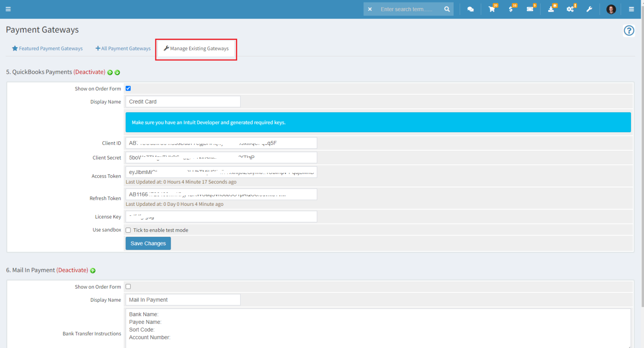This screenshot has height=348, width=644.
Task: Uncheck QuickBooks Show on Order Form
Action: click(x=128, y=88)
